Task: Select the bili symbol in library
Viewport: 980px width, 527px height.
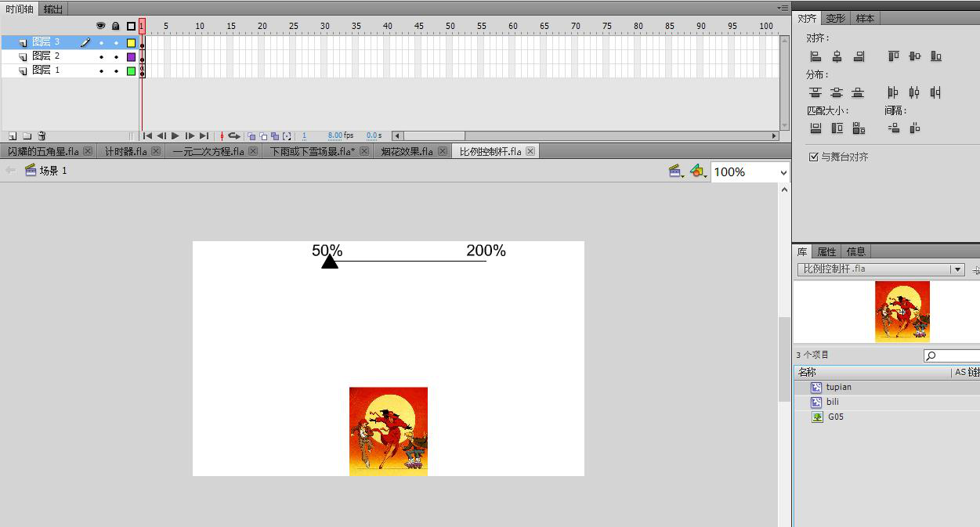Action: pos(888,402)
